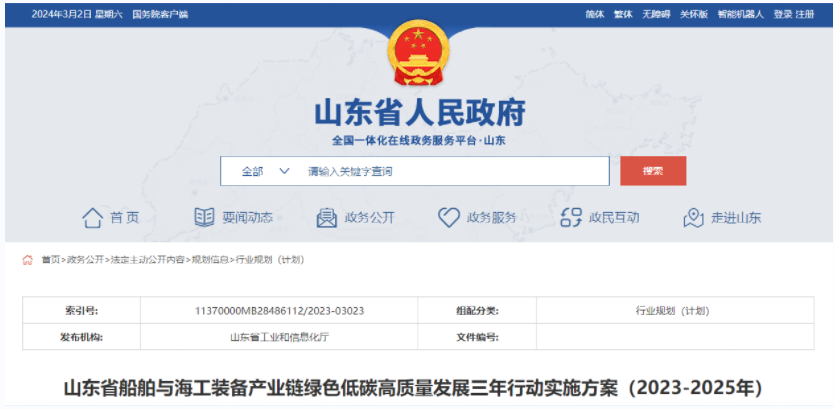
Task: Open the 走进山东 navigation item
Action: pyautogui.click(x=736, y=218)
